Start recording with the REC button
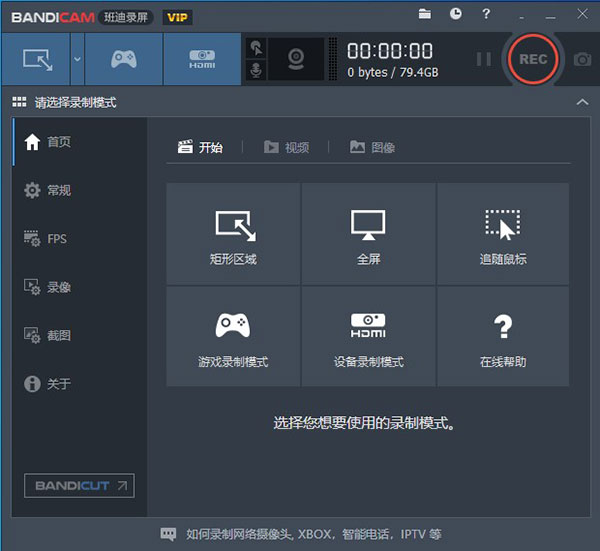The width and height of the screenshot is (600, 551). [x=533, y=59]
